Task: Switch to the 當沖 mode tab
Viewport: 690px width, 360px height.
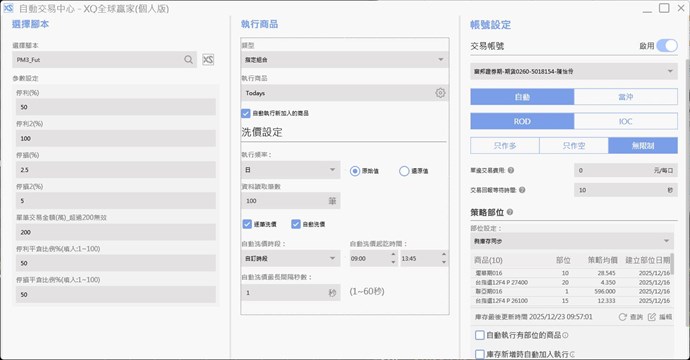Action: [x=626, y=97]
